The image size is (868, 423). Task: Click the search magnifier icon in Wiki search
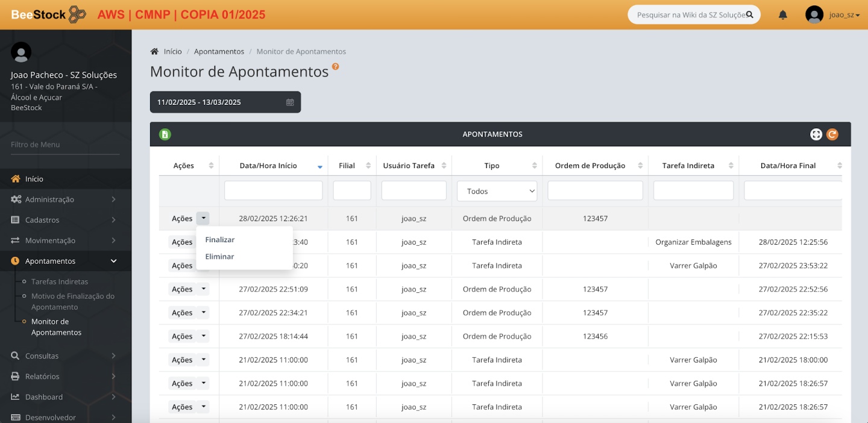click(750, 14)
